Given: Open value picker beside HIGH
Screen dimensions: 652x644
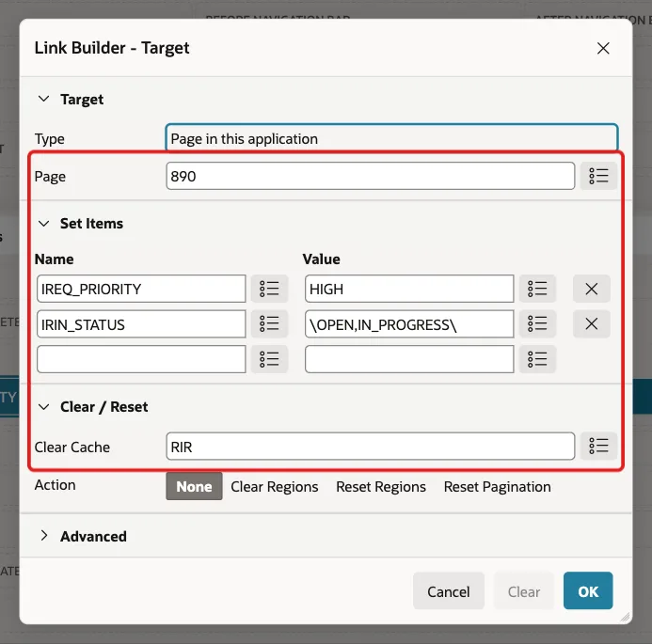Looking at the screenshot, I should (537, 289).
